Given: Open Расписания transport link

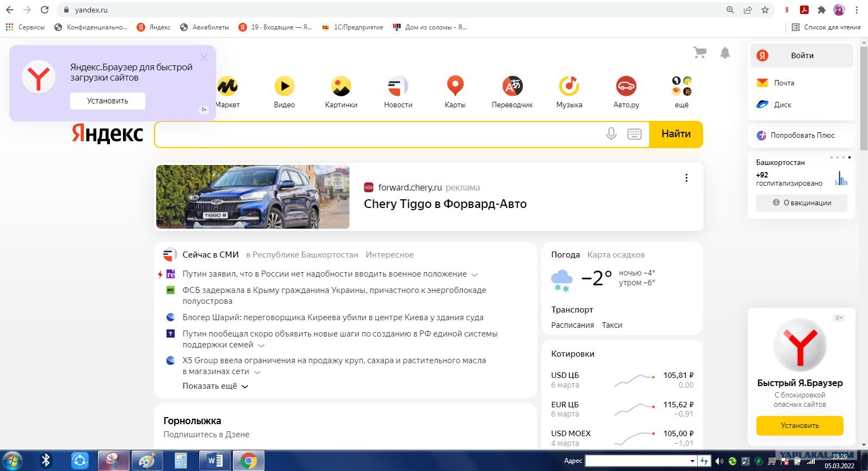Looking at the screenshot, I should click(572, 325).
